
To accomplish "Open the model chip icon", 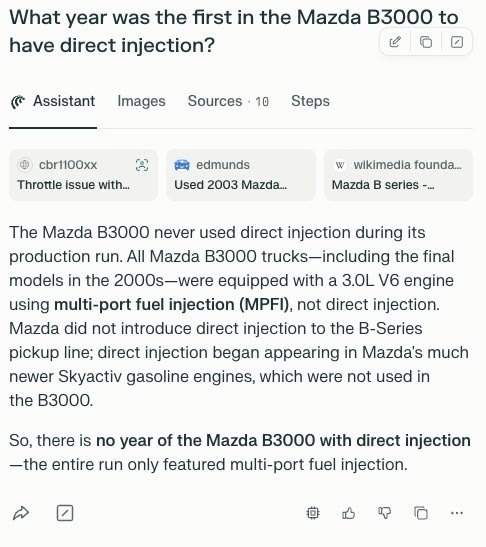I will [313, 513].
